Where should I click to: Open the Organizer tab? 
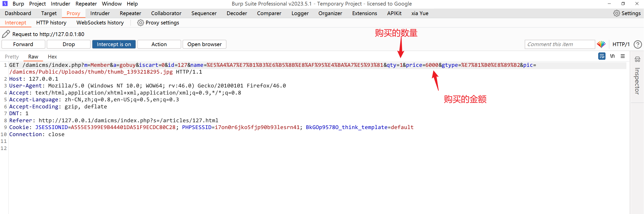coord(330,13)
